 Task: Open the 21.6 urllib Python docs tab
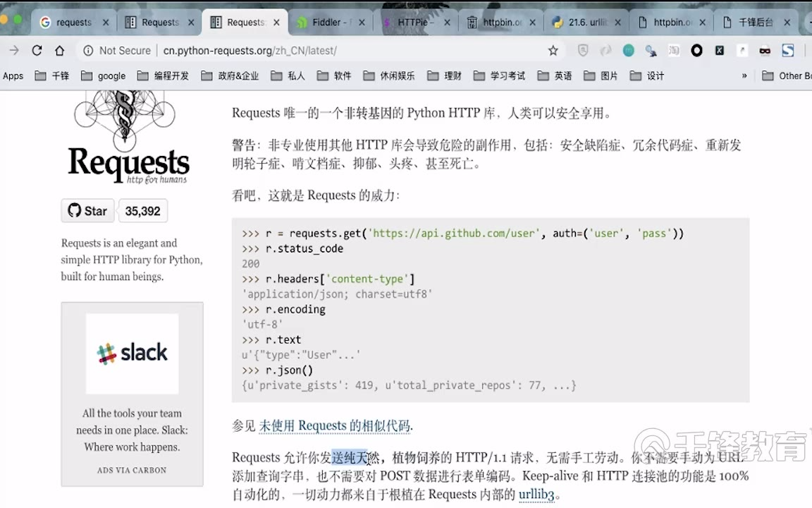point(586,23)
